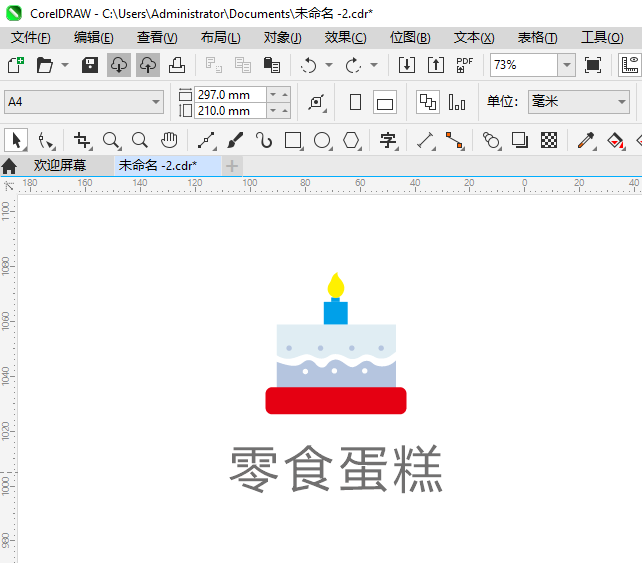Select the Artistic media brush tool
This screenshot has height=563, width=642.
pos(235,141)
